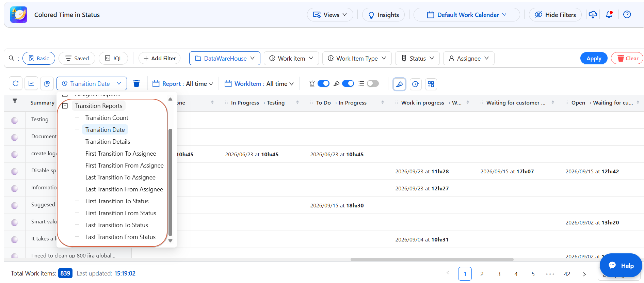Expand the Default Work Calendar dropdown

tap(467, 15)
